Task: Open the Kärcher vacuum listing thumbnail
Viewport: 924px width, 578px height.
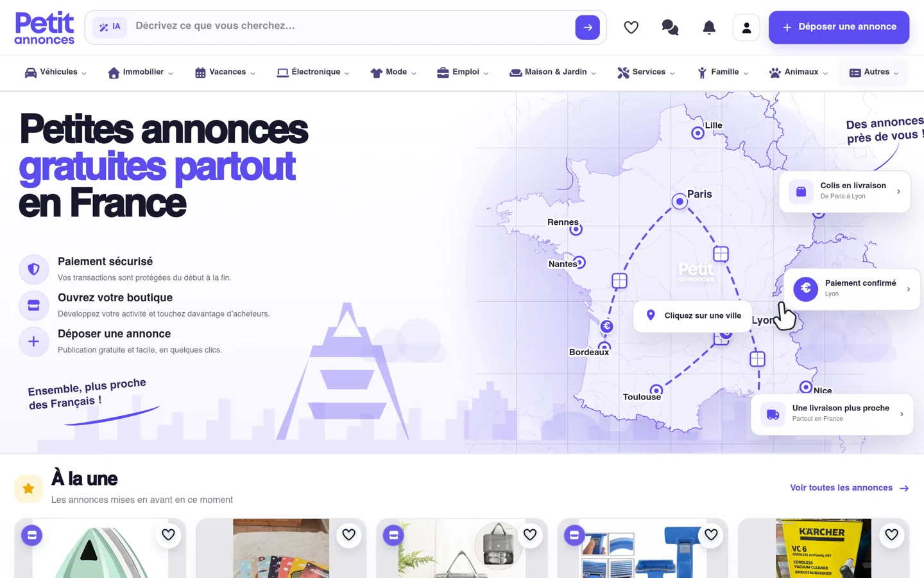Action: tap(824, 548)
